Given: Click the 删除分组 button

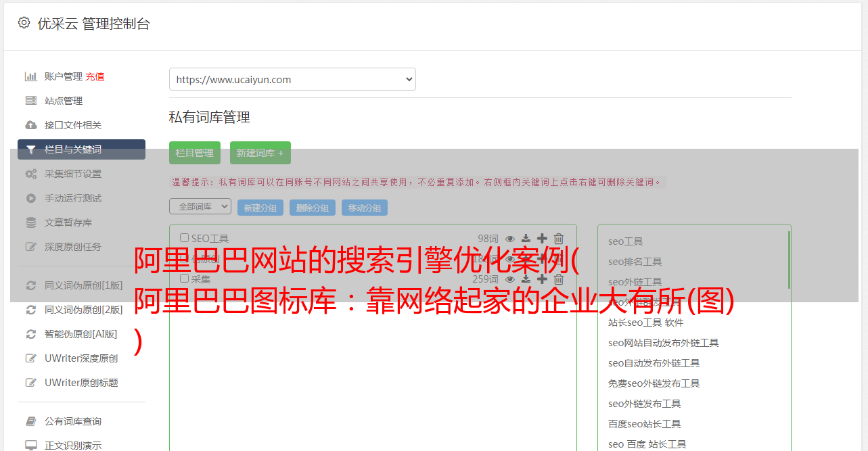Looking at the screenshot, I should pyautogui.click(x=313, y=208).
